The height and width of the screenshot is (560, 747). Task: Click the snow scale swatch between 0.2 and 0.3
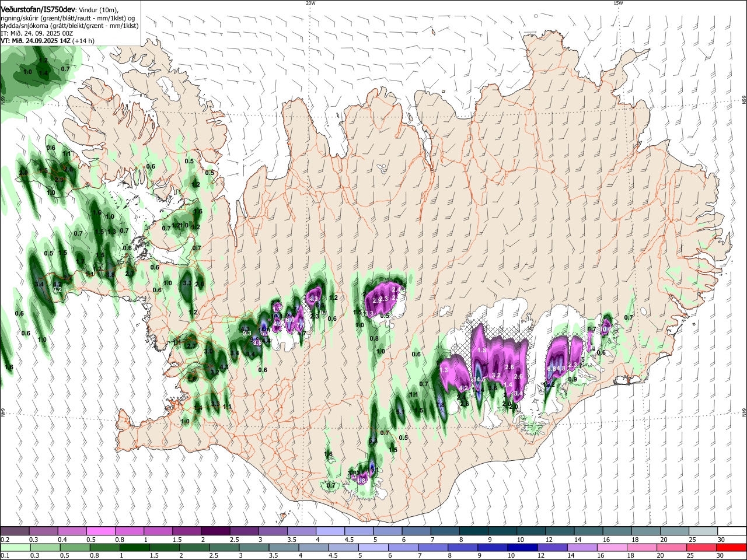[15, 531]
